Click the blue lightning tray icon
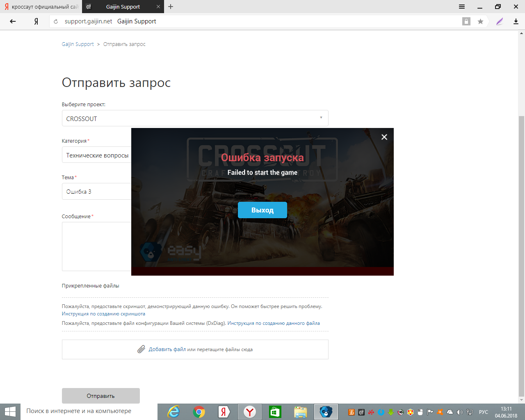The width and height of the screenshot is (525, 420). point(381,412)
